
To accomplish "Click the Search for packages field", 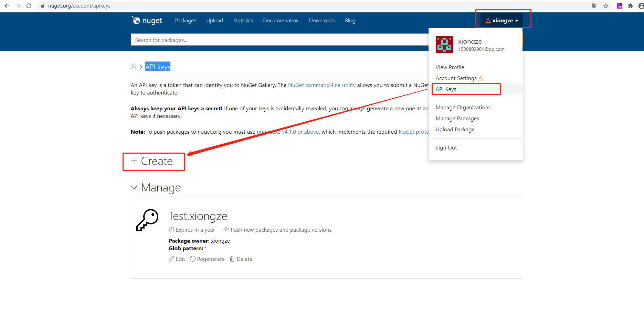I will click(x=279, y=40).
